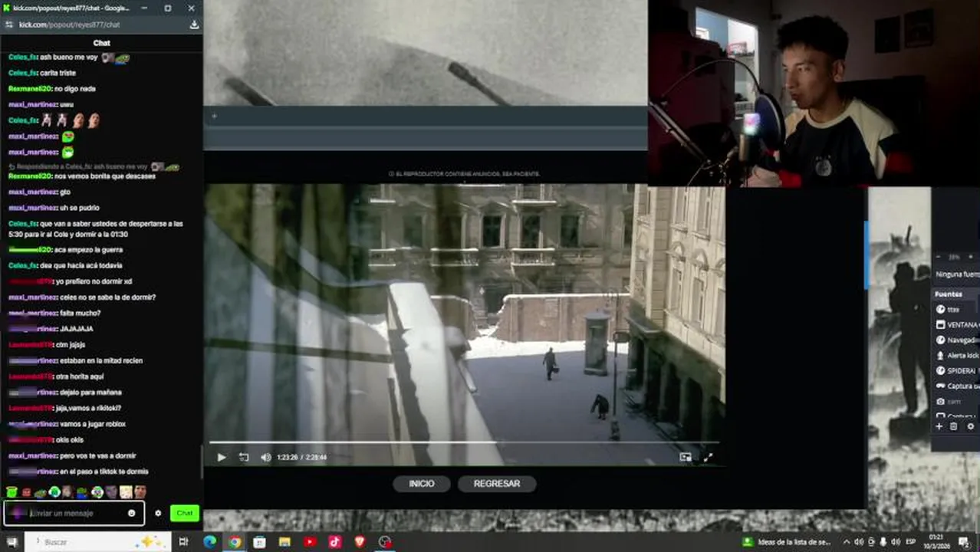Play the video in the player
This screenshot has width=980, height=552.
(x=222, y=457)
